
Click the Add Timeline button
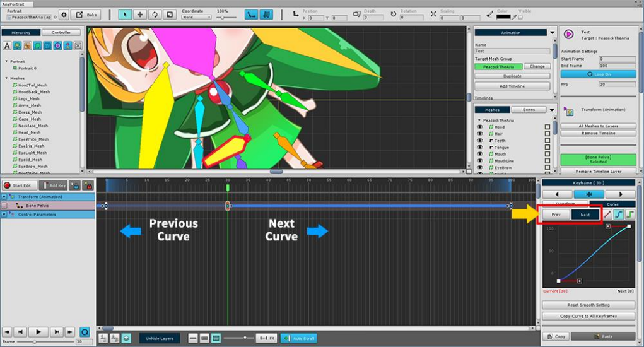[512, 86]
